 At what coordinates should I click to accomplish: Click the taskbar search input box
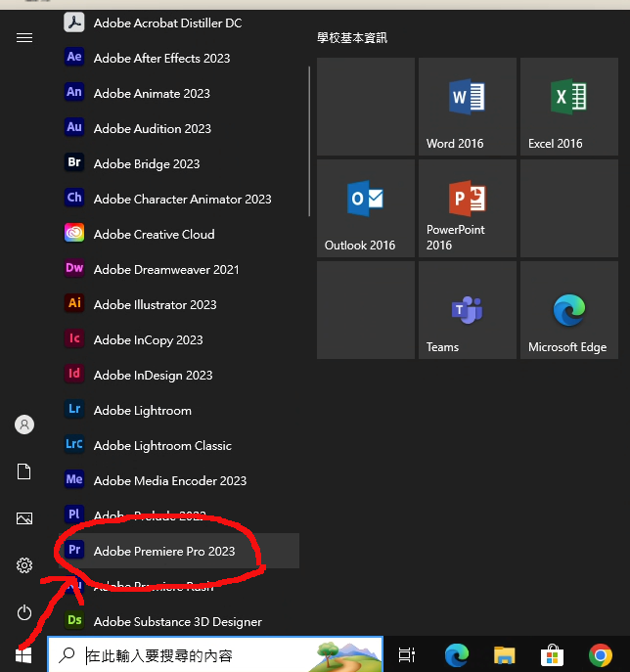(x=196, y=654)
